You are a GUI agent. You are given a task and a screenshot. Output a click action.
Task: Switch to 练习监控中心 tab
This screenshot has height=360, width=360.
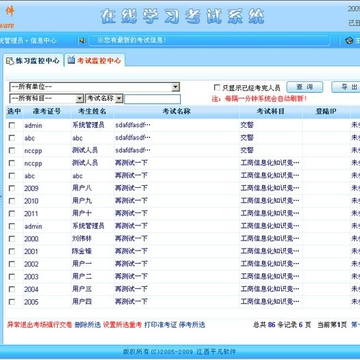tap(33, 60)
